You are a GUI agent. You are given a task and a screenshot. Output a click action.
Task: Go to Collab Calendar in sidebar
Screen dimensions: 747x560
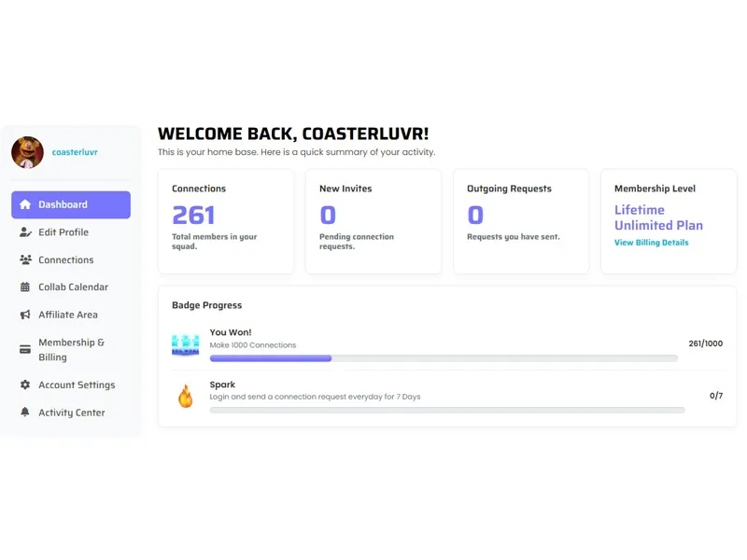73,287
